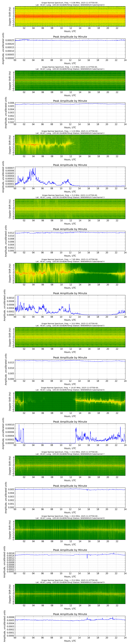Click the 14.67 MHz Subchannel 6 spectrum title
Viewport: 129px width, 644px height.
click(70, 389)
